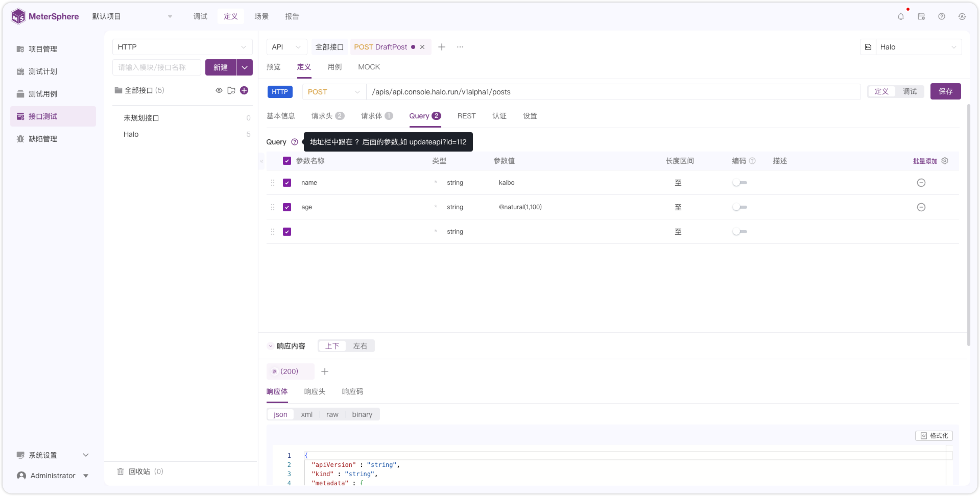Viewport: 980px width, 496px height.
Task: Click the module/API name search field
Action: [x=157, y=67]
